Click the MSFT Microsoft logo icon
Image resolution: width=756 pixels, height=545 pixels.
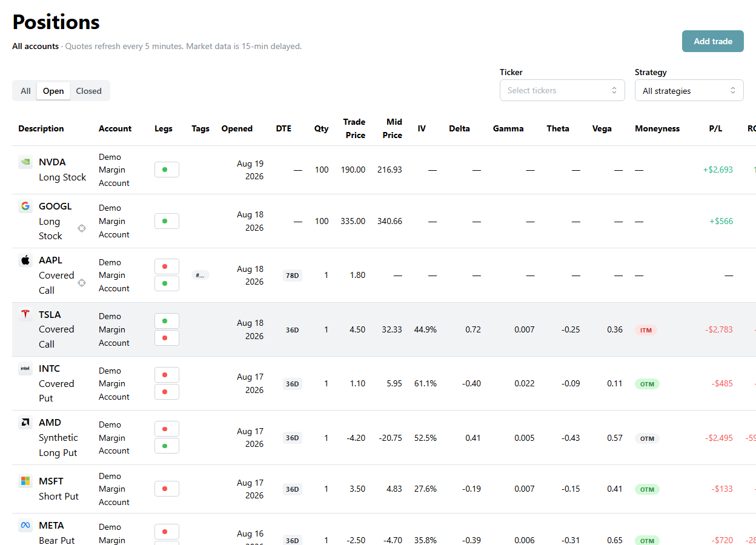[x=25, y=481]
